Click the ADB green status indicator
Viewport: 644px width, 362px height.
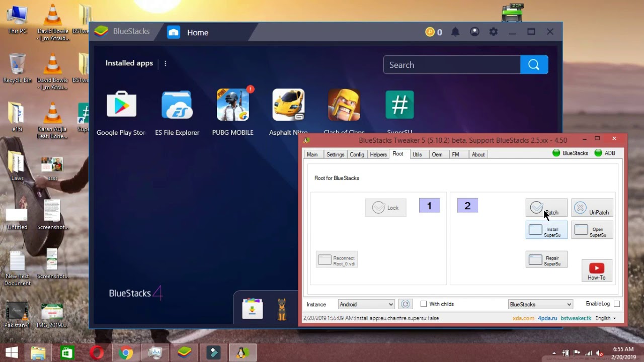click(x=598, y=153)
